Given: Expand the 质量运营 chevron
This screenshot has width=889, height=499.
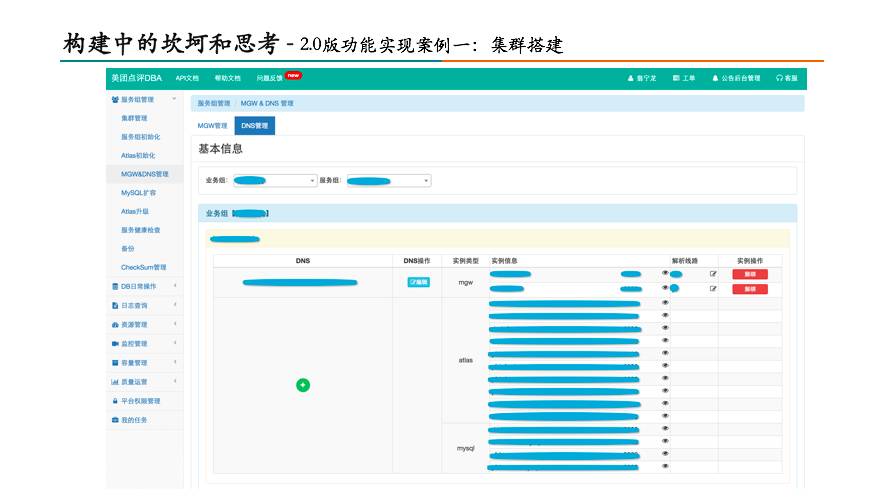Looking at the screenshot, I should click(x=175, y=381).
